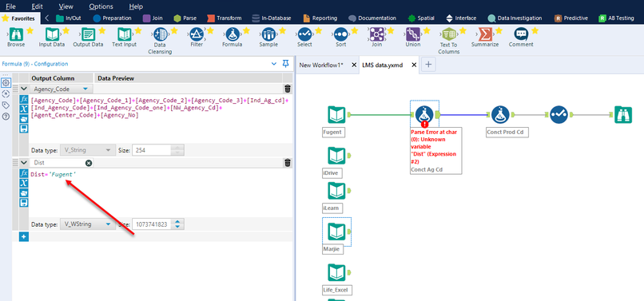Select the iDrive input tool on canvas
The width and height of the screenshot is (644, 301).
point(337,156)
